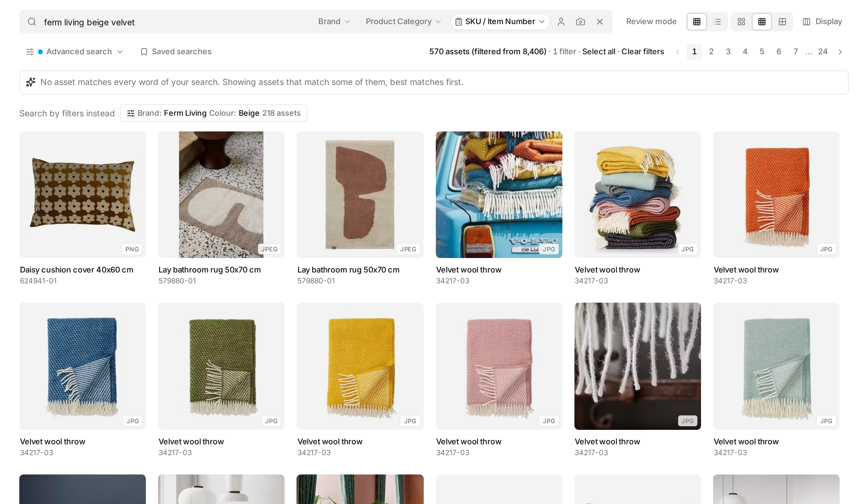Open the yellow Velvet wool throw thumbnail
868x504 pixels.
[360, 366]
